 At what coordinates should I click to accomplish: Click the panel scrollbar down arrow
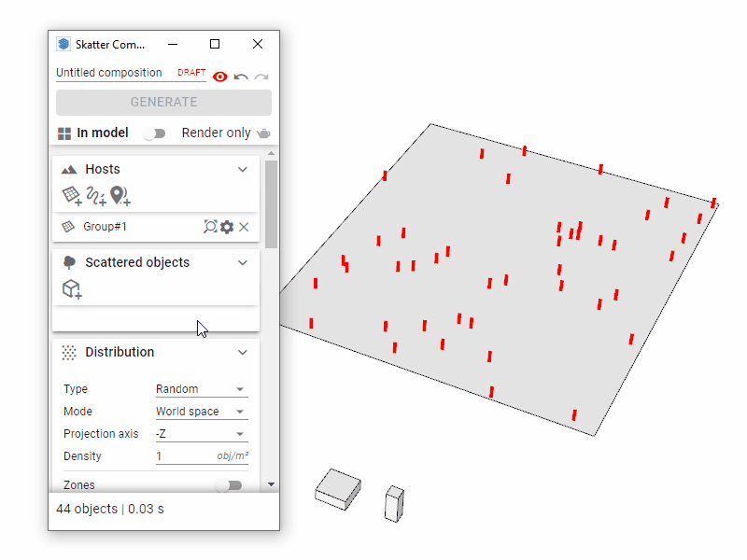[272, 484]
